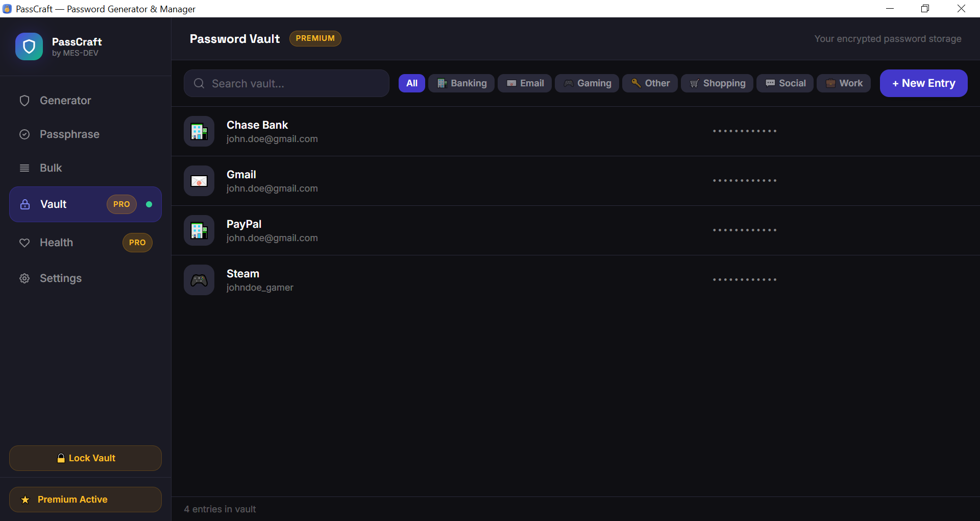
Task: Open the Passphrase page
Action: [x=85, y=134]
